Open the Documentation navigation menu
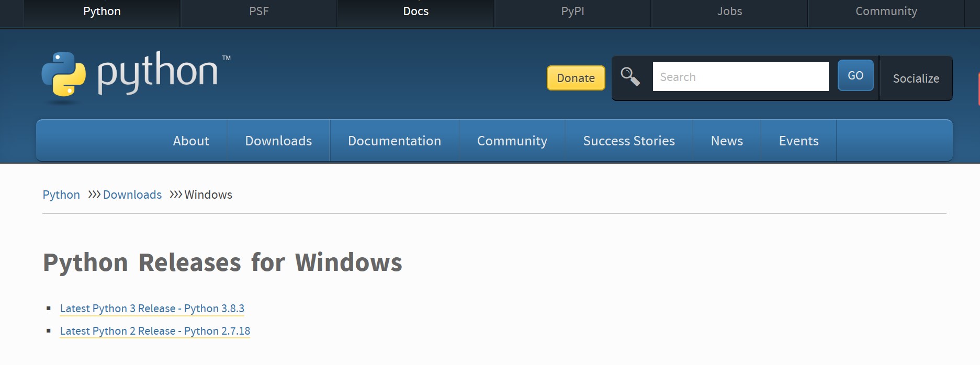The image size is (980, 365). [x=395, y=141]
